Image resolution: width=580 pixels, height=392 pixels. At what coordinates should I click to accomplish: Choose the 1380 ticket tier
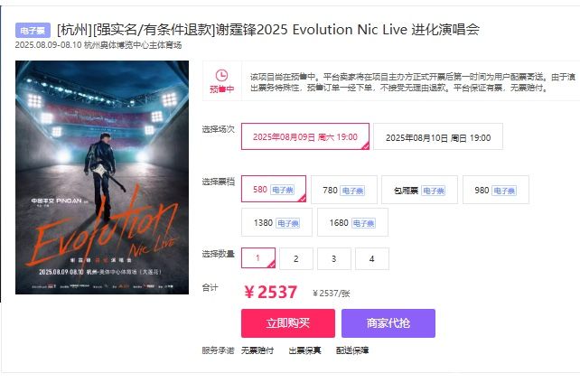coord(276,222)
